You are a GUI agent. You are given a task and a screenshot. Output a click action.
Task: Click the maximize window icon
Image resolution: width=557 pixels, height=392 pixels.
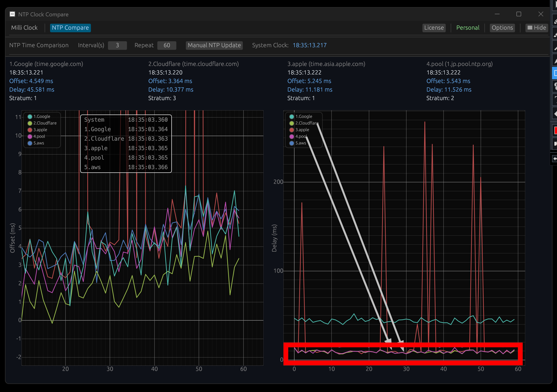519,14
